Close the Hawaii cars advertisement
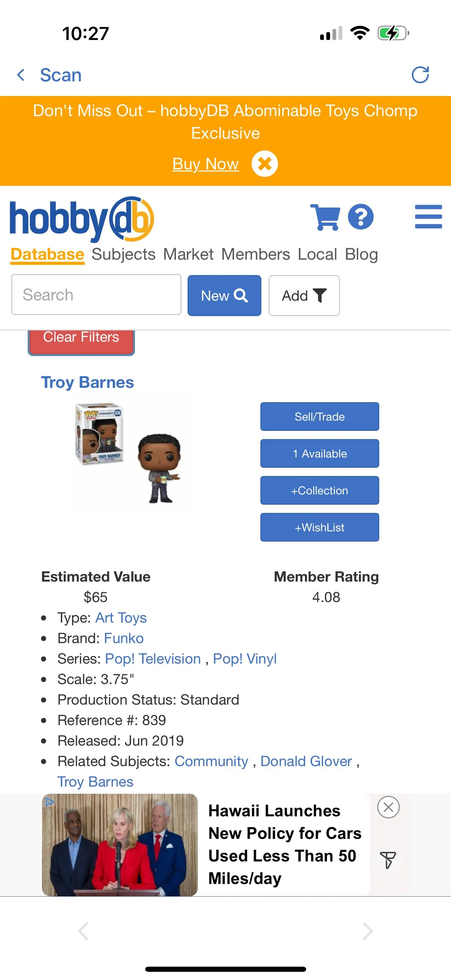451x980 pixels. (x=388, y=807)
